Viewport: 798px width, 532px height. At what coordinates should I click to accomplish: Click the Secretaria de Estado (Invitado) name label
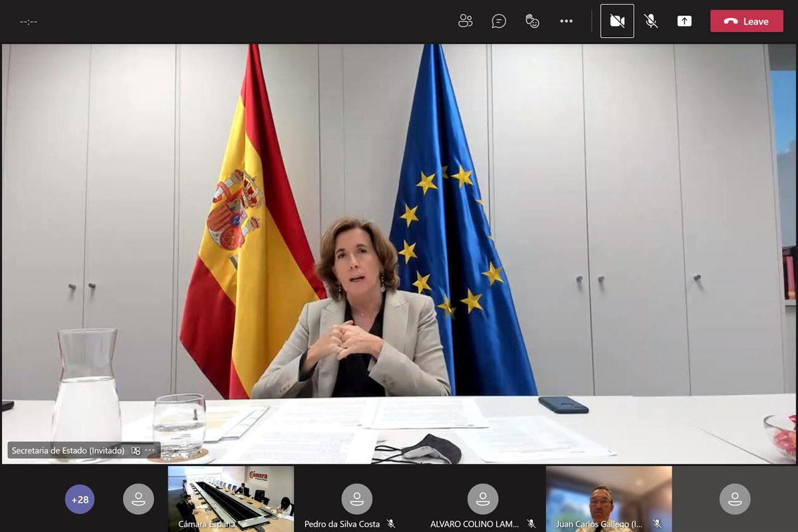68,451
